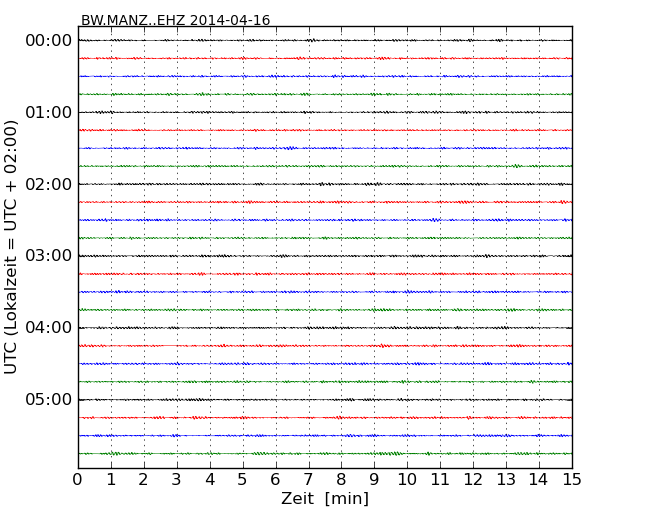Click x-axis tick label 12
The height and width of the screenshot is (520, 650).
[473, 479]
